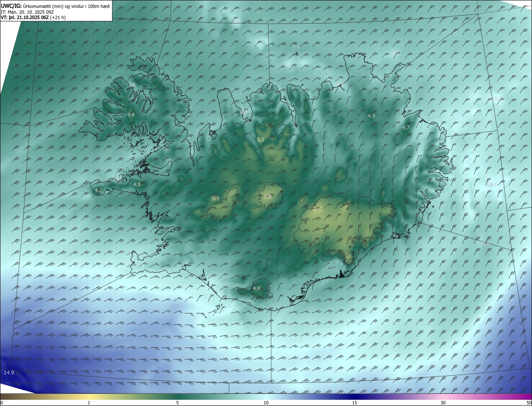This screenshot has width=532, height=406.
Task: Click the color scale label 50
Action: [x=529, y=403]
